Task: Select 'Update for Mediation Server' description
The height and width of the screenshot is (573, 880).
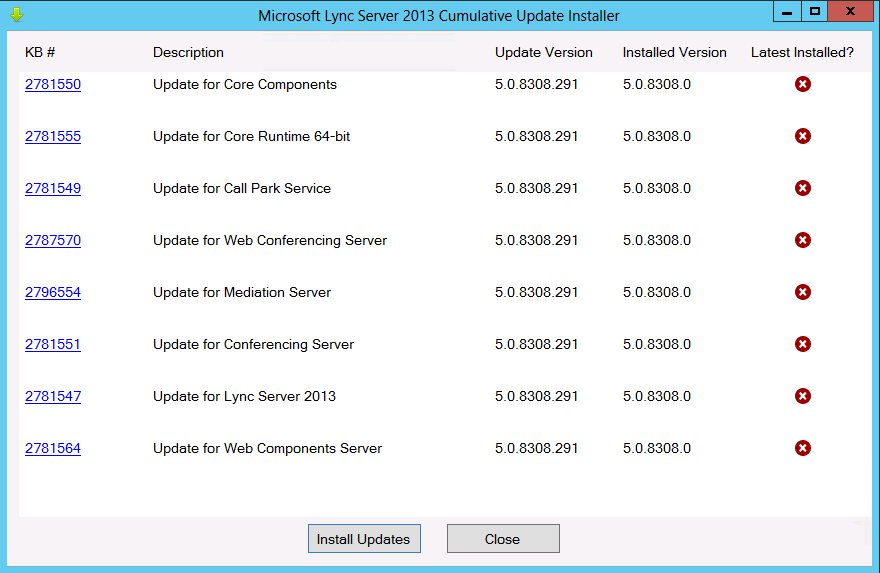Action: [242, 292]
